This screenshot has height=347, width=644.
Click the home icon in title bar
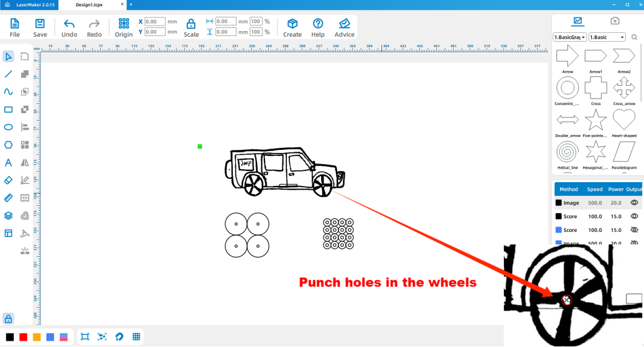7,4
